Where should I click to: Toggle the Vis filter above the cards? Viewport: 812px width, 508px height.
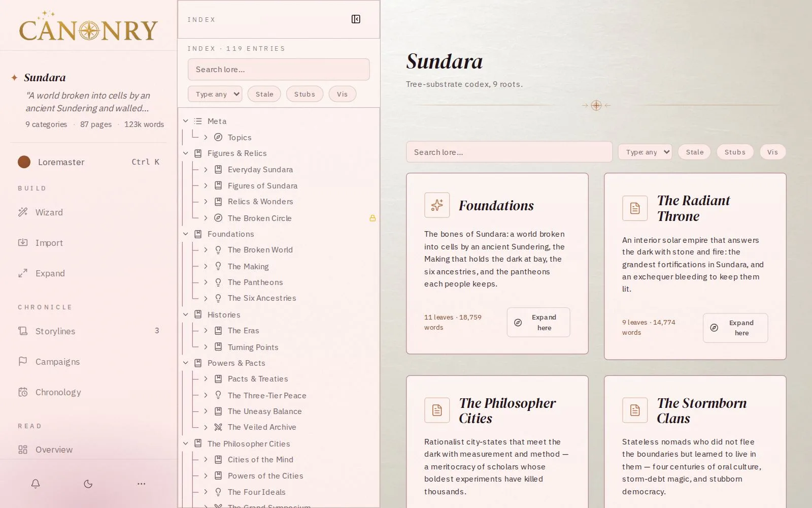tap(772, 152)
